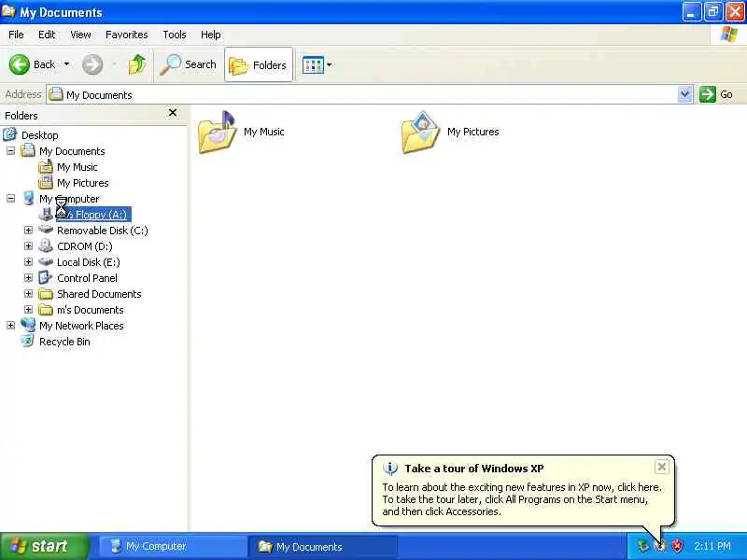Select Shared Documents folder icon
This screenshot has height=560, width=747.
pos(46,294)
